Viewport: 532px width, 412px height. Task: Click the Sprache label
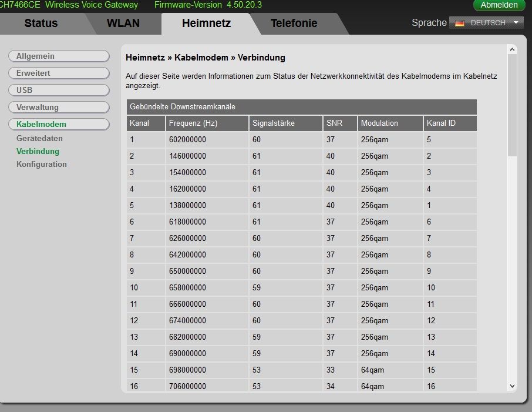coord(429,23)
